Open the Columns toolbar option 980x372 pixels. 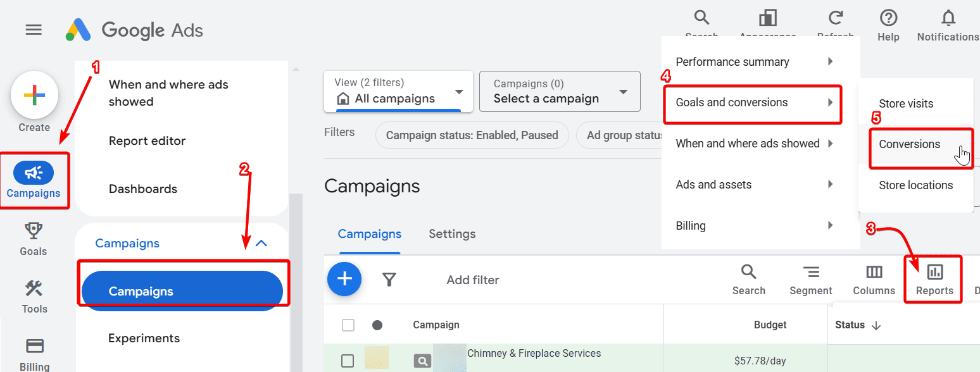tap(874, 280)
